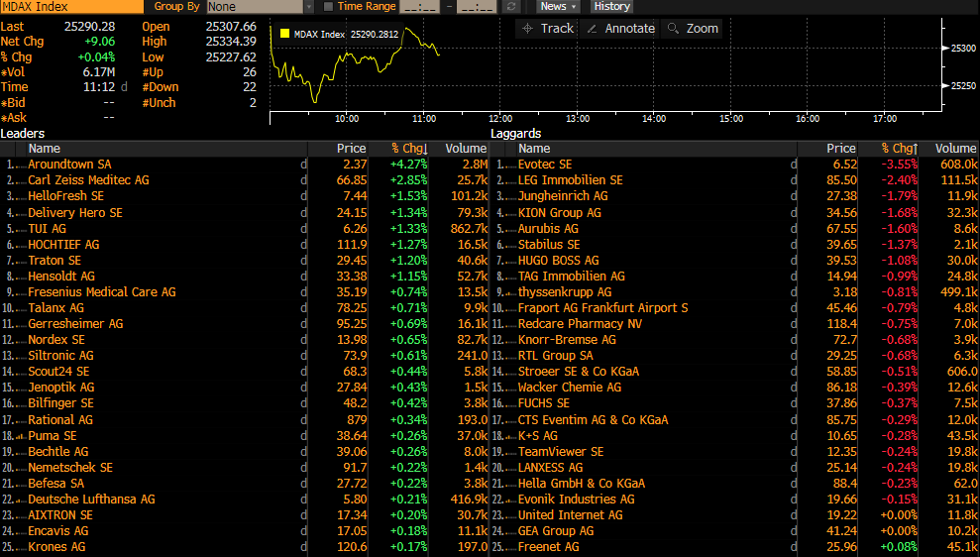
Task: Click the d marker beside the Time value
Action: [124, 87]
